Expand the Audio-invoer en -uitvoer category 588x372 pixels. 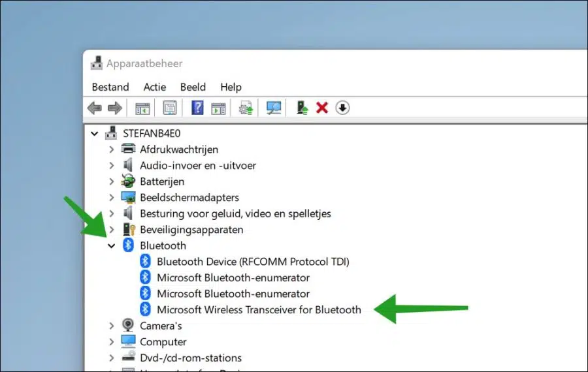coord(111,165)
